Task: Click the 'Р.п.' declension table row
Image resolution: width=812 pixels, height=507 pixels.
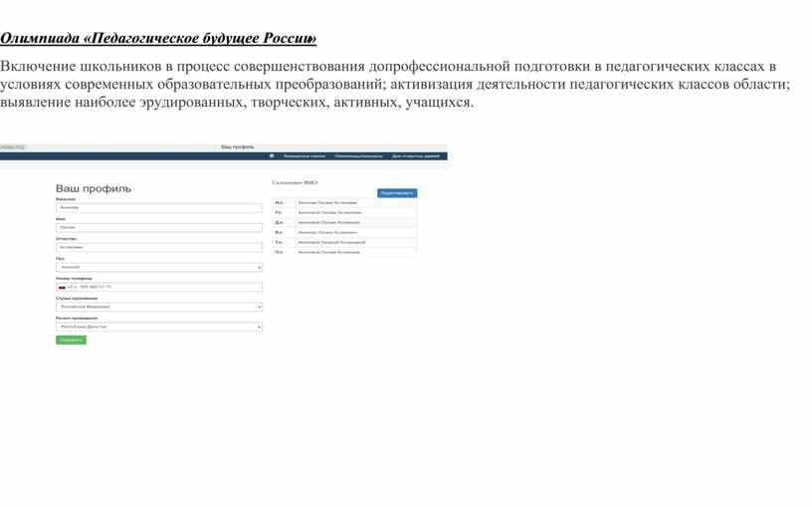Action: [x=344, y=212]
